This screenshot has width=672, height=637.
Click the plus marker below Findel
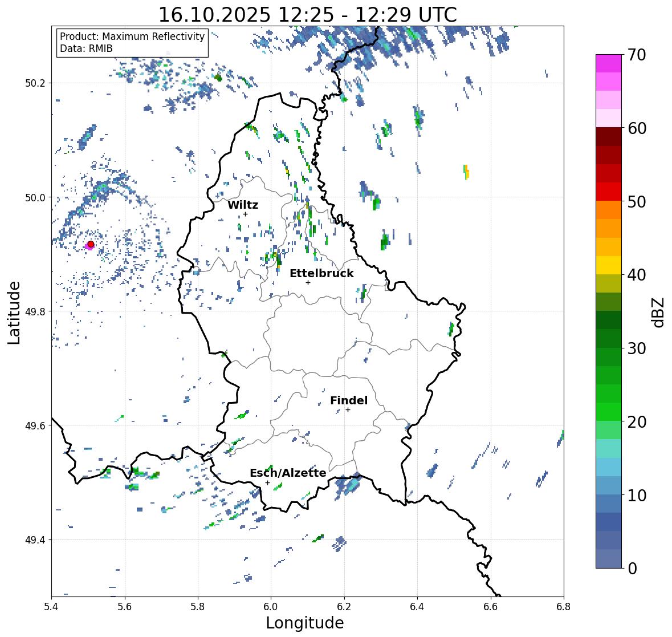click(x=348, y=410)
